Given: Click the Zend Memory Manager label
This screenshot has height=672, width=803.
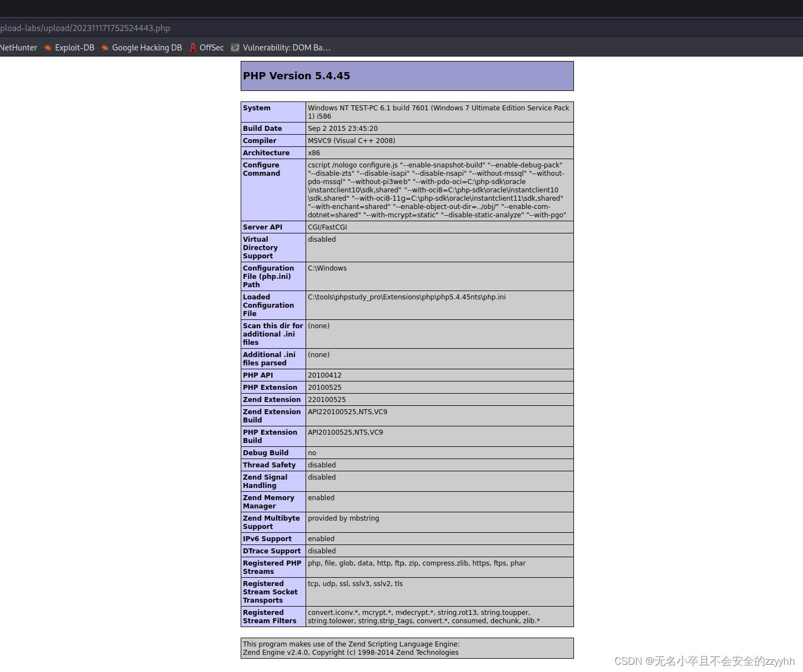Looking at the screenshot, I should 268,502.
